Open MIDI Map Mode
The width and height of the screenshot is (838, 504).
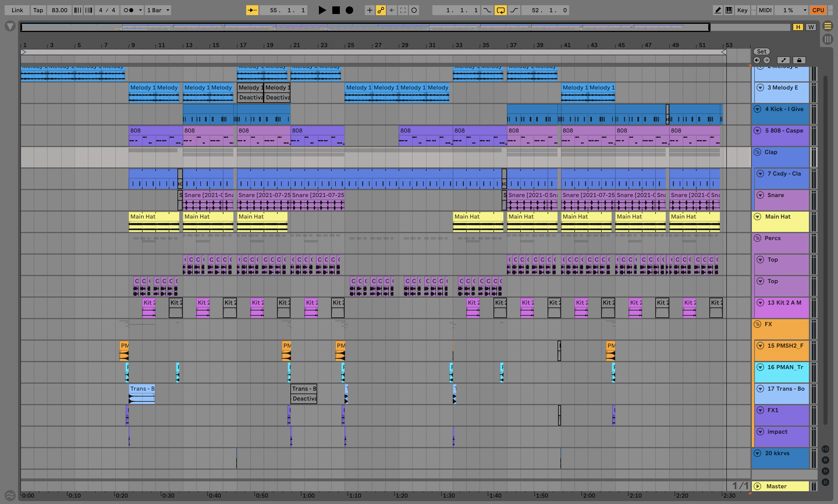pyautogui.click(x=765, y=10)
